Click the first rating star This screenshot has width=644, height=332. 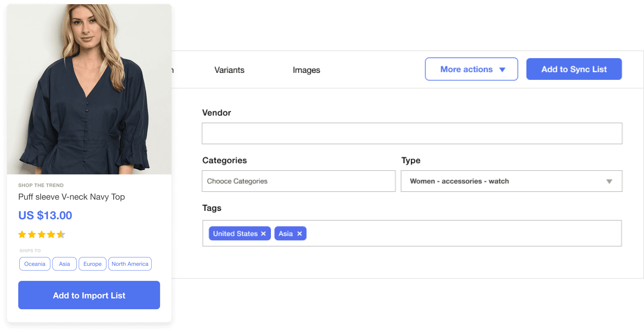(22, 235)
